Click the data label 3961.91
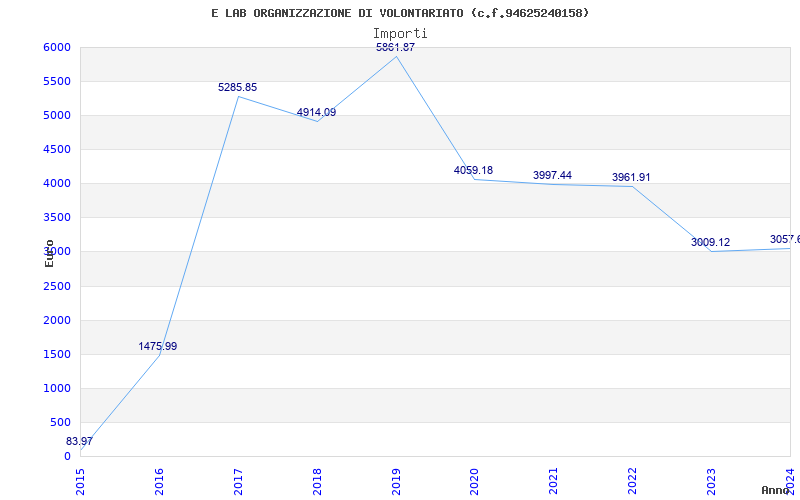The image size is (800, 500). pyautogui.click(x=632, y=178)
